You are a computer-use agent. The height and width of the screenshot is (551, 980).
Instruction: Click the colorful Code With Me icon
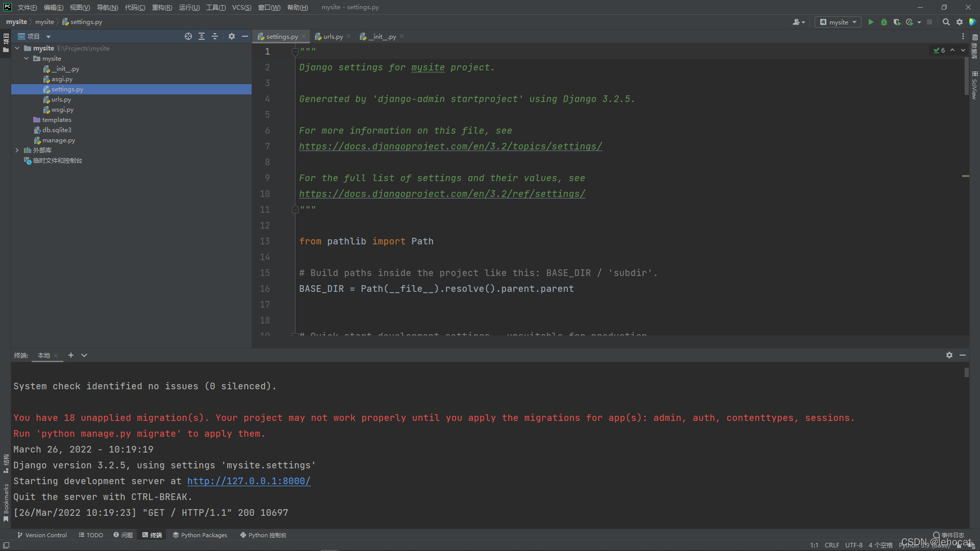(x=973, y=22)
